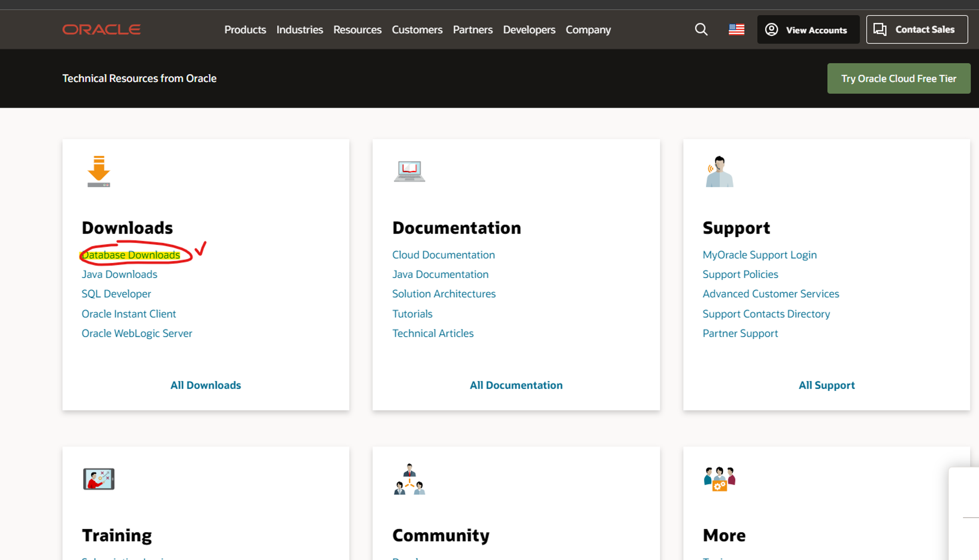Click the Contact Sales button
Image resolution: width=979 pixels, height=560 pixels.
[x=917, y=29]
